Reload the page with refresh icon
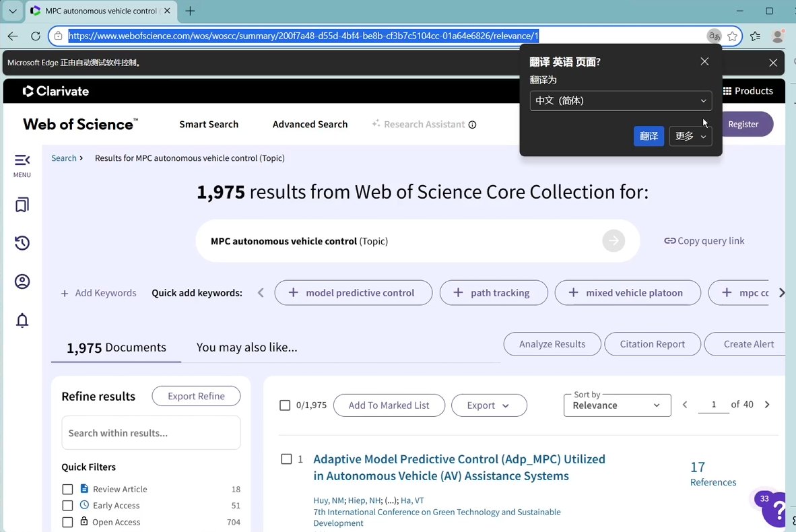 36,36
